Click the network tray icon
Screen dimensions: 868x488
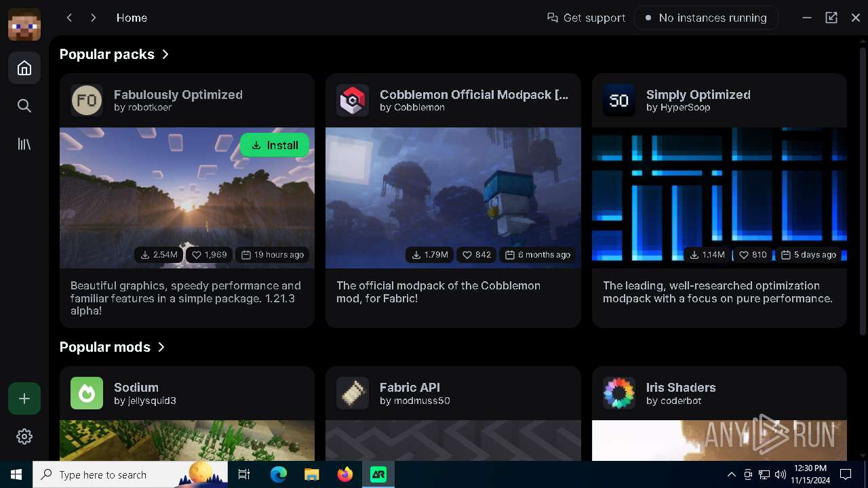(764, 474)
